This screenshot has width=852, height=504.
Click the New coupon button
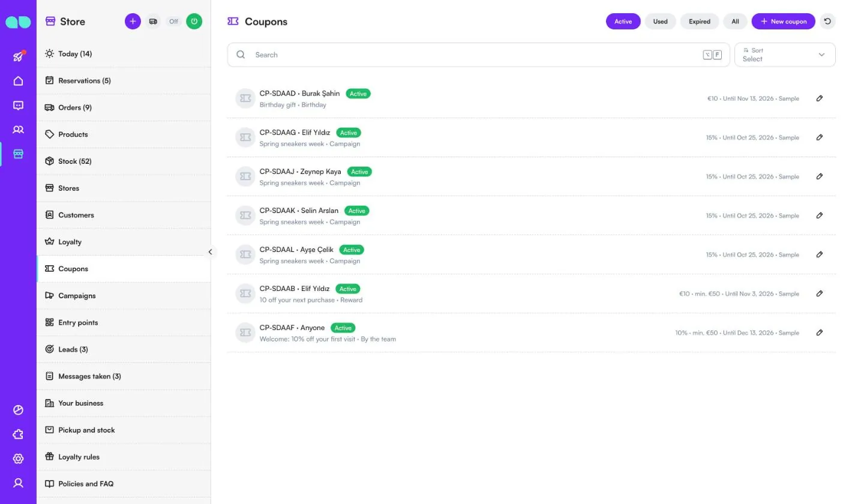point(784,22)
